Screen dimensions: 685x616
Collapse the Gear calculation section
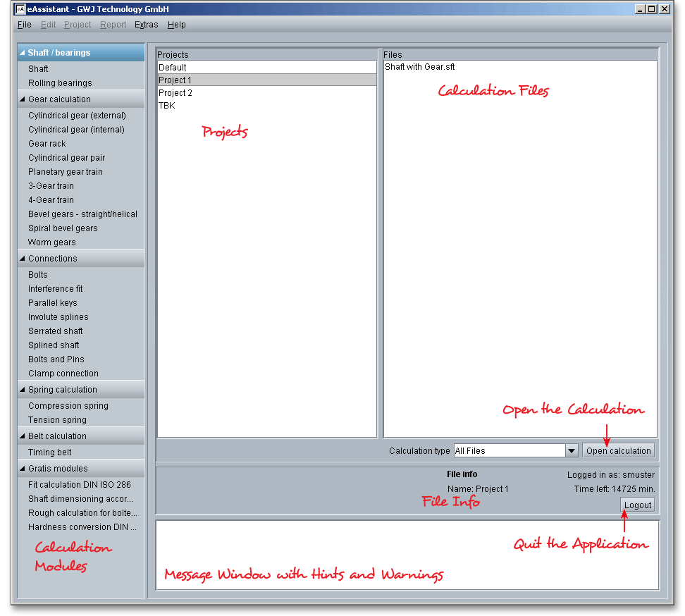23,99
